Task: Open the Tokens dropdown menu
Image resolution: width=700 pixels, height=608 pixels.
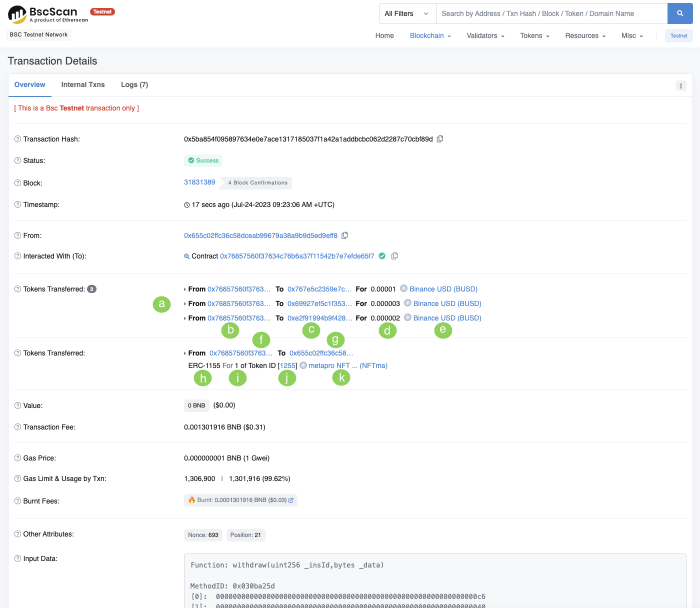Action: click(534, 35)
